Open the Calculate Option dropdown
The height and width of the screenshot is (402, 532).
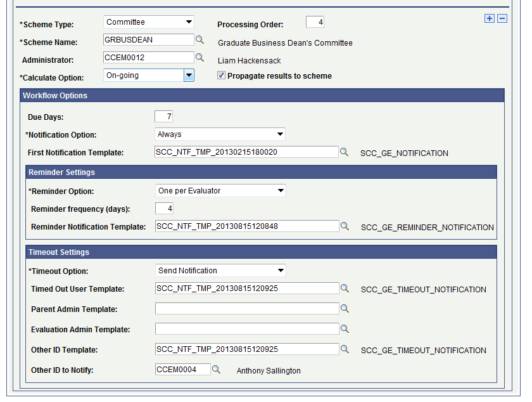pos(149,75)
